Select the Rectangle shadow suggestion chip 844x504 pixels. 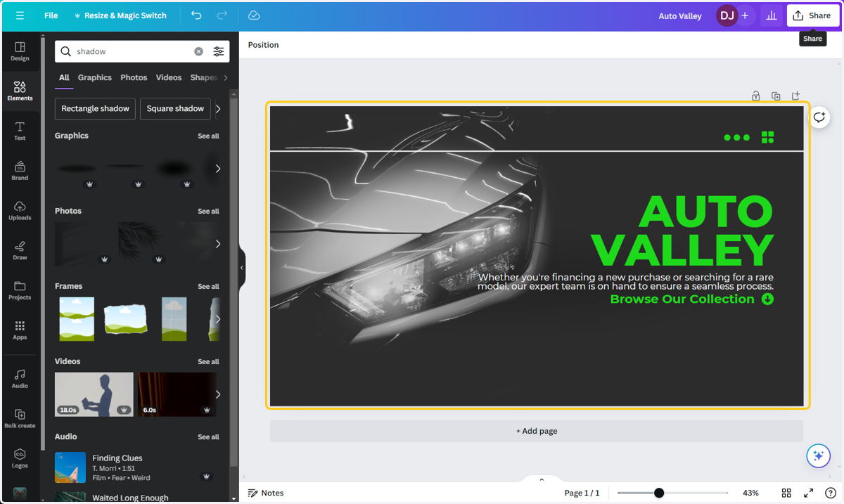(x=95, y=109)
